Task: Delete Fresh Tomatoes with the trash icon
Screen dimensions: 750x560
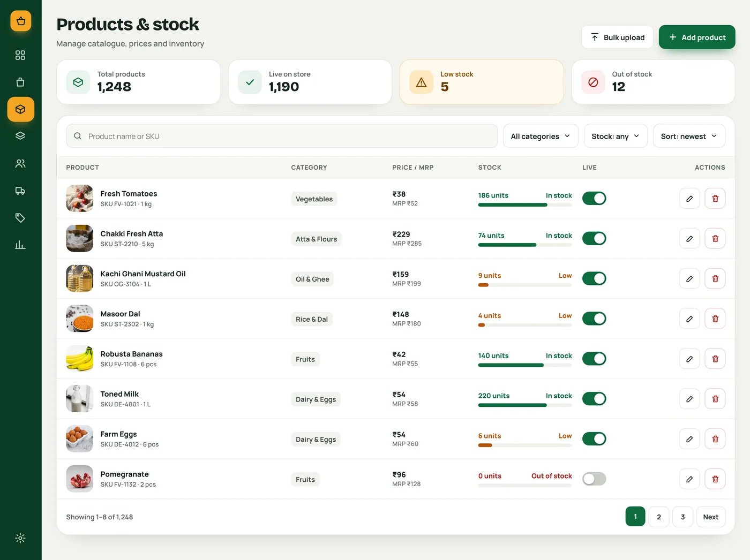Action: pyautogui.click(x=715, y=199)
